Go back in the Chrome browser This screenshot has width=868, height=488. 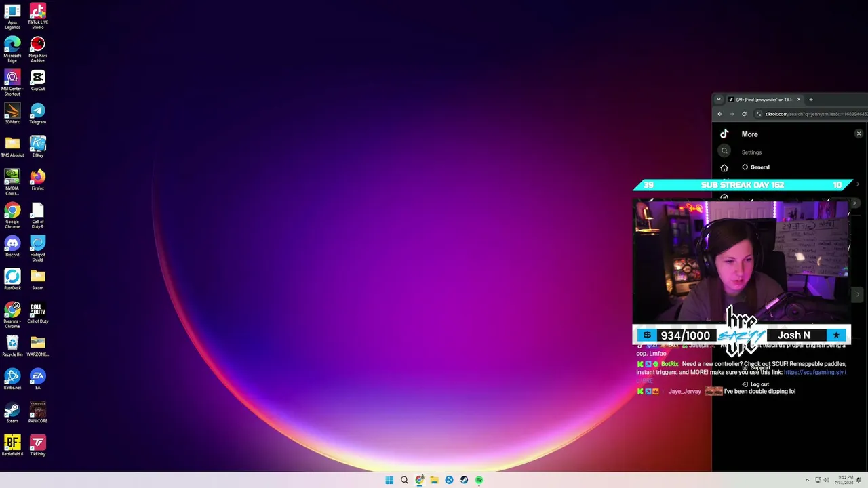pyautogui.click(x=720, y=114)
